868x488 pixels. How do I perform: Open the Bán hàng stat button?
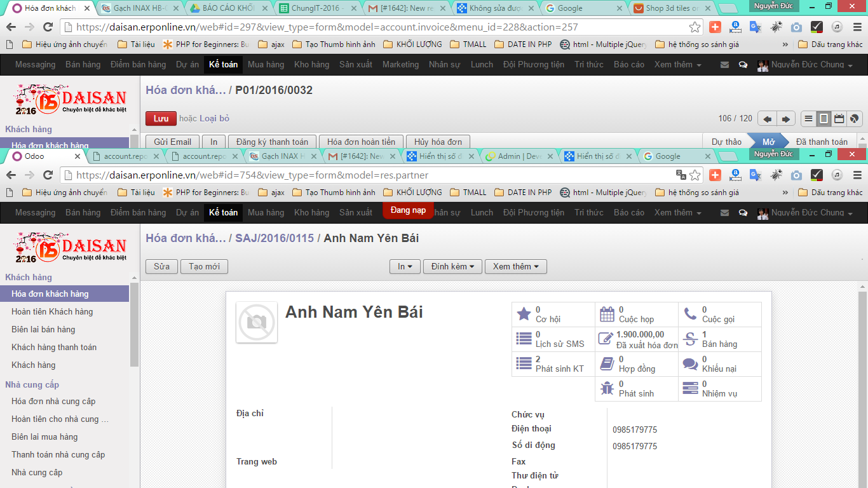pos(720,339)
